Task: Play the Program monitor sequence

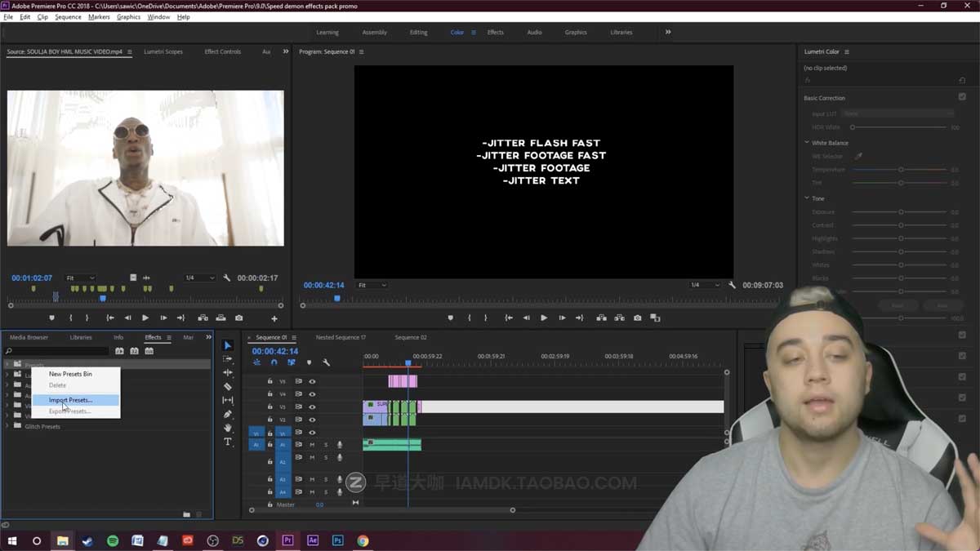Action: tap(544, 318)
